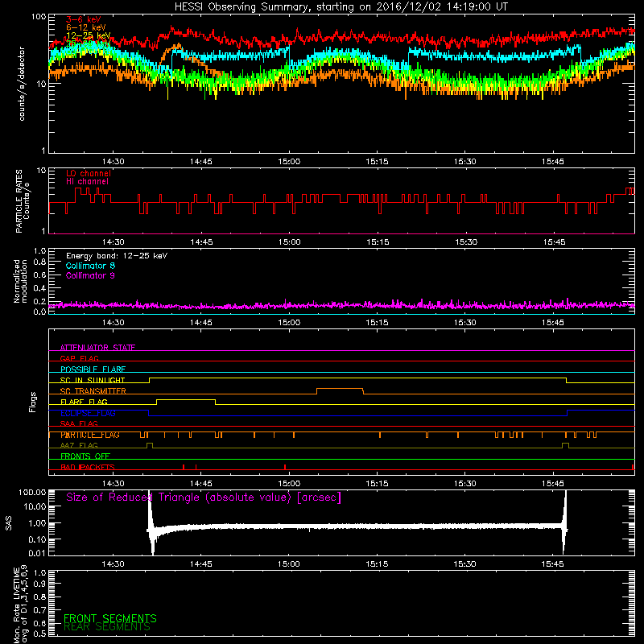The width and height of the screenshot is (644, 644).
Task: Click the "FRONT SEGMENTS" legend label
Action: click(x=110, y=618)
